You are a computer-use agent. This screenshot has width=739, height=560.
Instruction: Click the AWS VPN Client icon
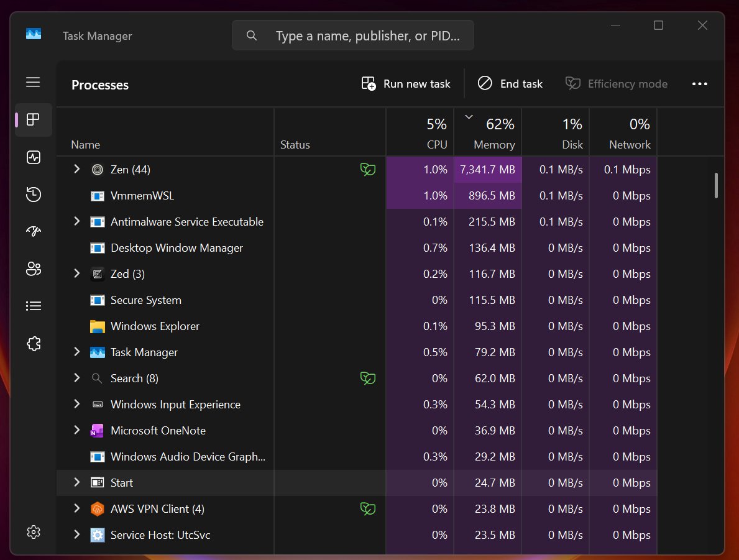tap(97, 509)
